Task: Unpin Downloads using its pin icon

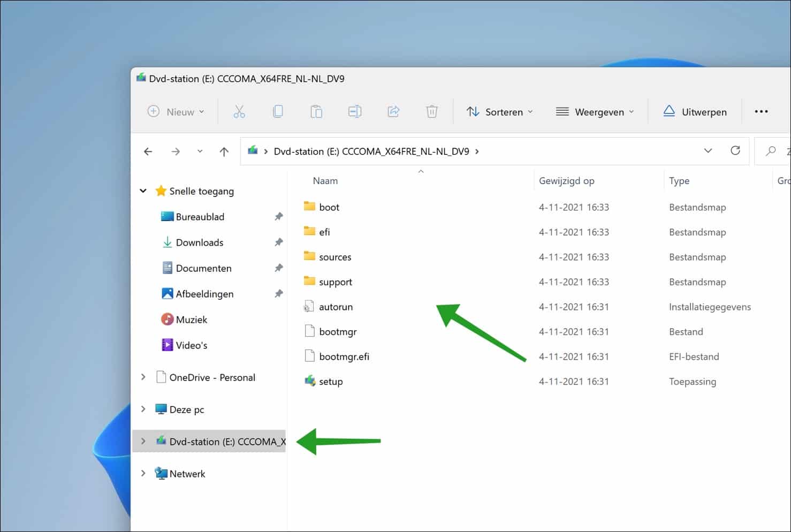Action: click(x=279, y=242)
